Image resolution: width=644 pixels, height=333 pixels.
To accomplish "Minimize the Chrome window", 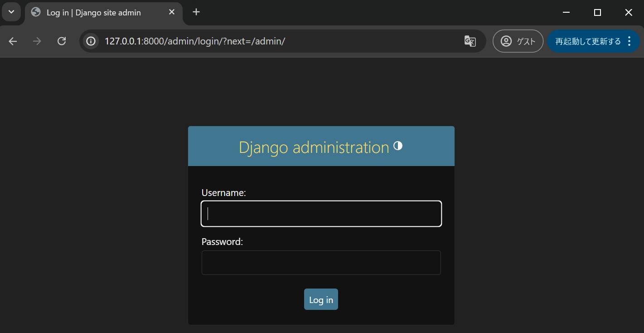I will click(567, 13).
